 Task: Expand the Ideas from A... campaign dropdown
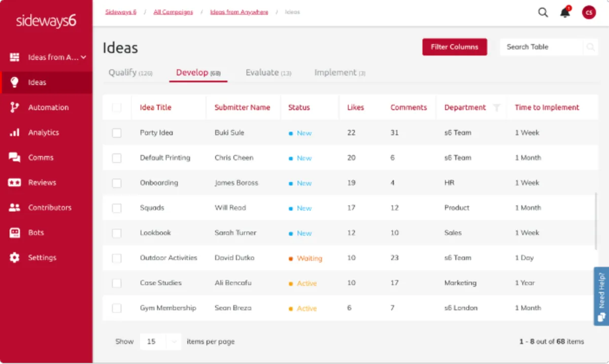84,57
